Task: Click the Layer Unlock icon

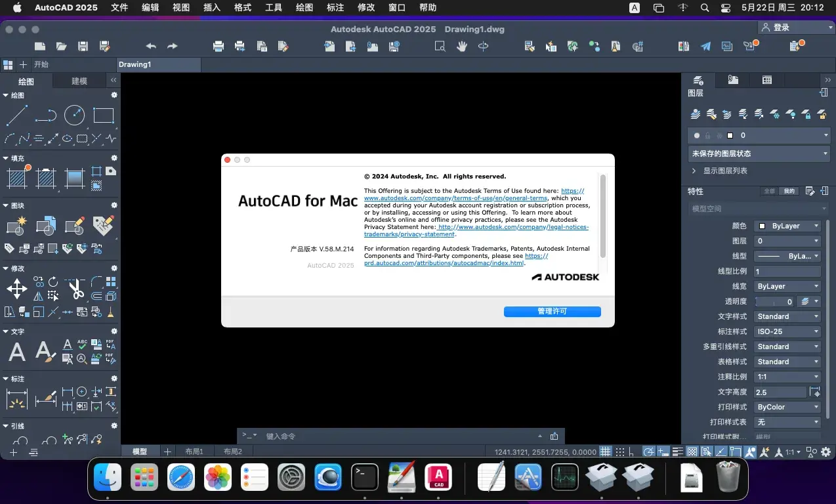Action: 822,114
